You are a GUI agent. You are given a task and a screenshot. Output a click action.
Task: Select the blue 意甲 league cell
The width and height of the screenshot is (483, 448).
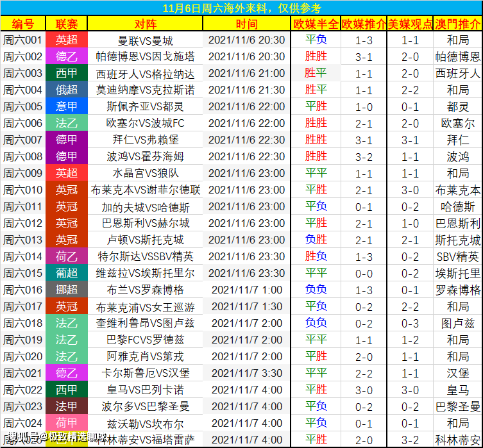(x=67, y=106)
